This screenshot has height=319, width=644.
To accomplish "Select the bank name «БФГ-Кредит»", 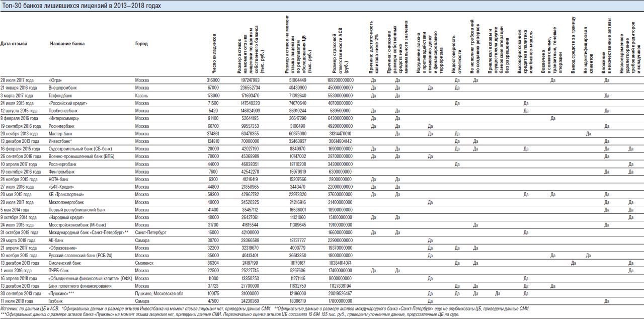I will coord(62,187).
